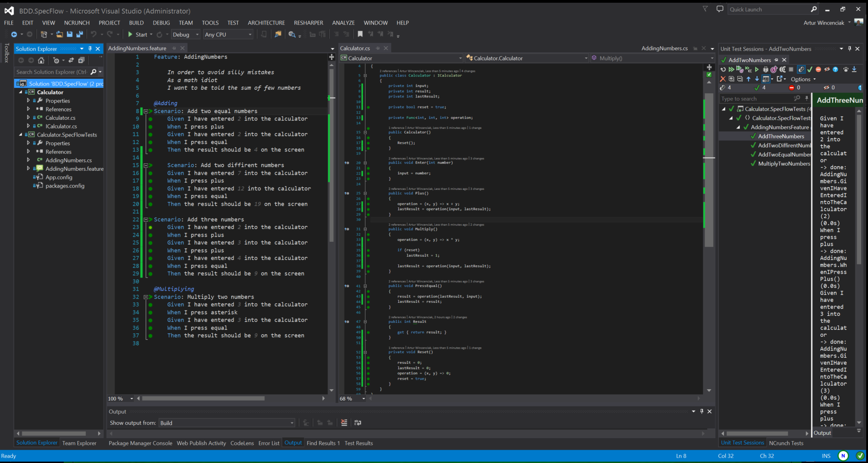The height and width of the screenshot is (463, 868).
Task: Toggle word wrap in Output panel
Action: 358,423
